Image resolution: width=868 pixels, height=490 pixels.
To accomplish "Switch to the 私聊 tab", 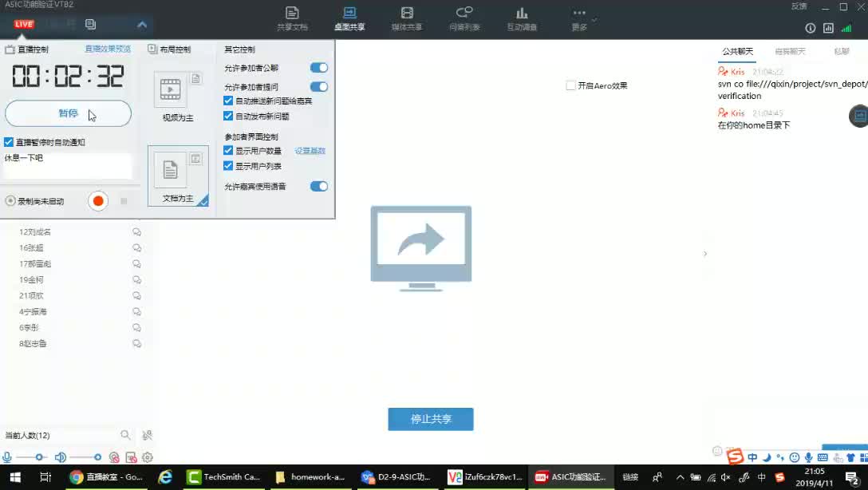I will tap(842, 52).
